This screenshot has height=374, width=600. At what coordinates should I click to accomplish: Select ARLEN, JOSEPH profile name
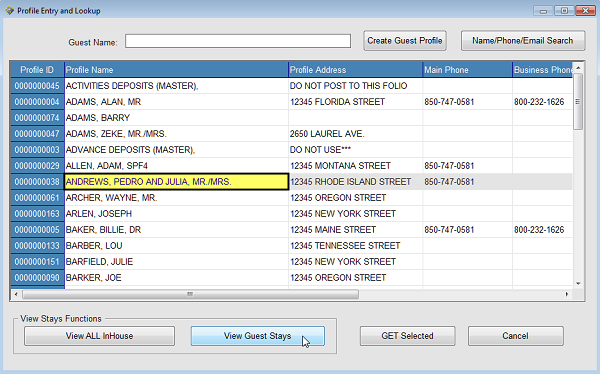point(176,214)
